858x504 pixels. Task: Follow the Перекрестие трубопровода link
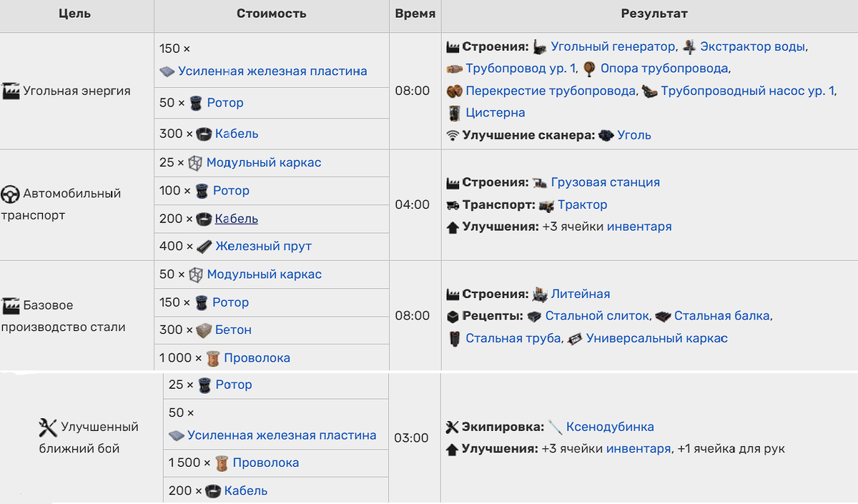pyautogui.click(x=551, y=91)
